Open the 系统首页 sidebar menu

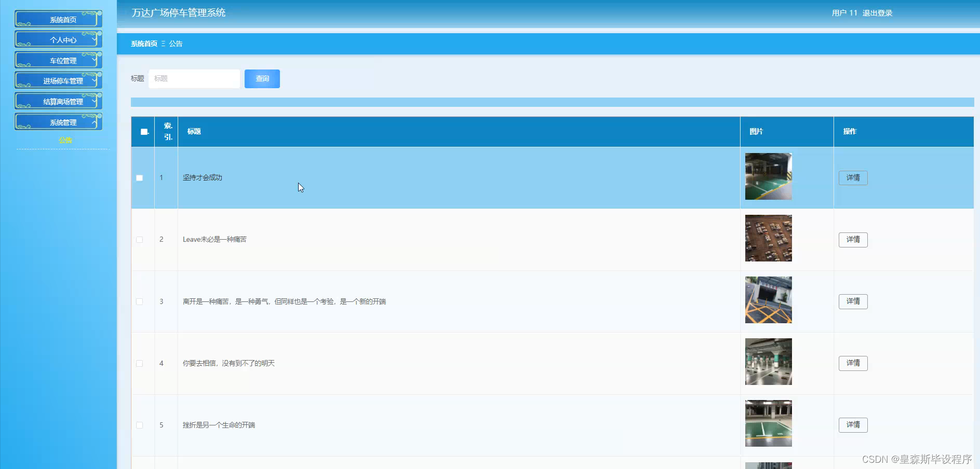click(58, 19)
